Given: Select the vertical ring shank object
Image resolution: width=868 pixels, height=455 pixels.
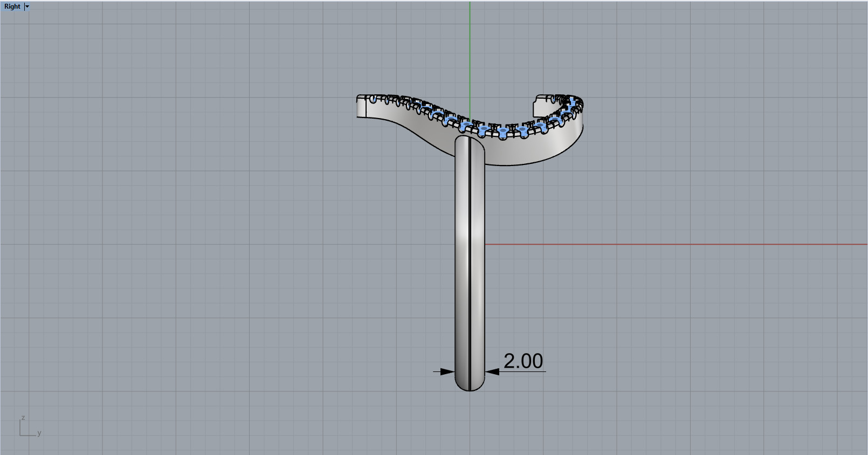Looking at the screenshot, I should 470,263.
